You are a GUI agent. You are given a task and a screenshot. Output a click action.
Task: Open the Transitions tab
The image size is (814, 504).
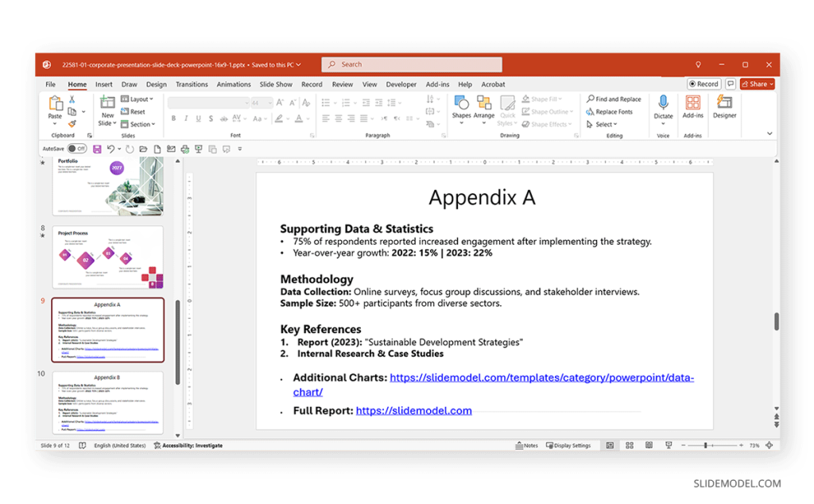pyautogui.click(x=192, y=84)
